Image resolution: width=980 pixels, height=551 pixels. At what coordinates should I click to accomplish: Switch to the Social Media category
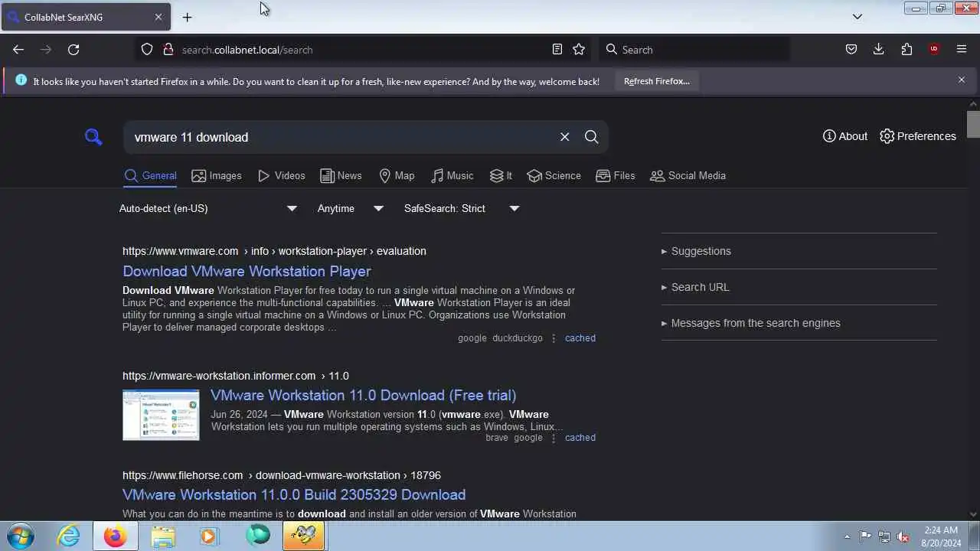[x=688, y=176]
